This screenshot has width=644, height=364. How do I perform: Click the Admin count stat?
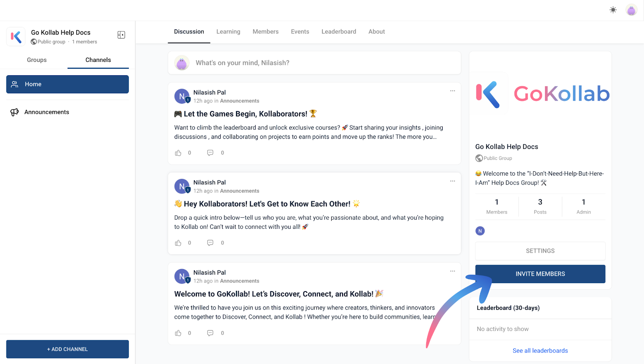coord(584,206)
